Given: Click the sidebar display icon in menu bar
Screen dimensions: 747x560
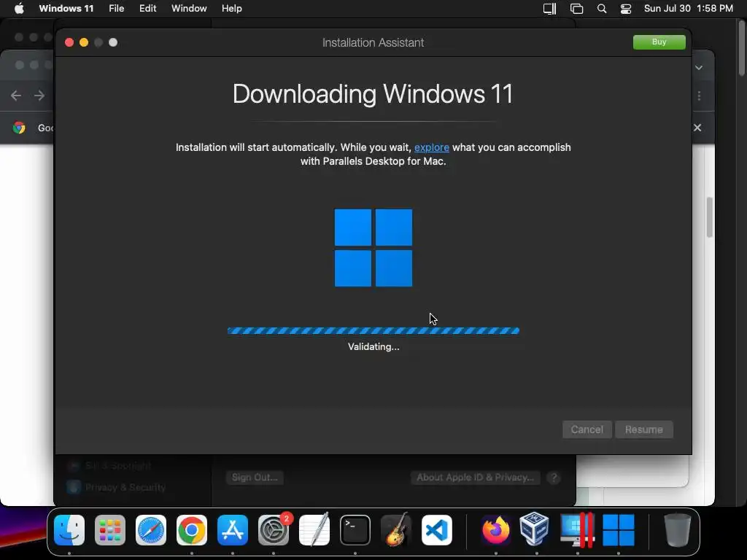Looking at the screenshot, I should click(550, 9).
